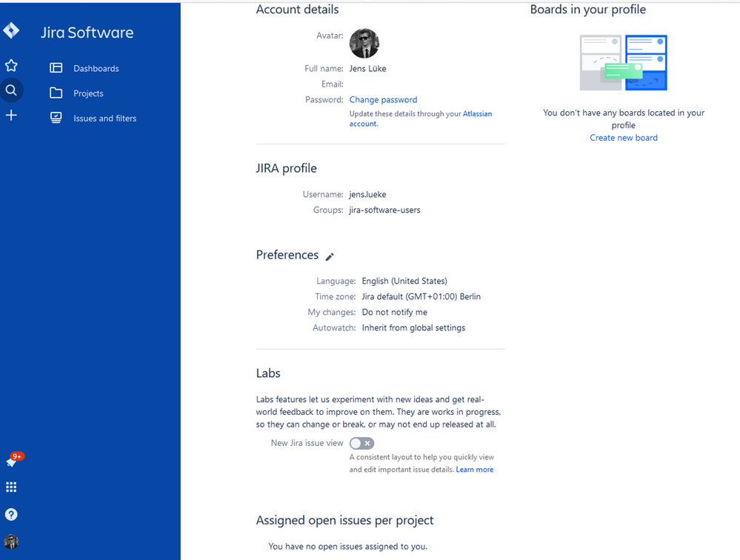Click the jira-software-users group value
The width and height of the screenshot is (740, 560).
click(x=384, y=210)
